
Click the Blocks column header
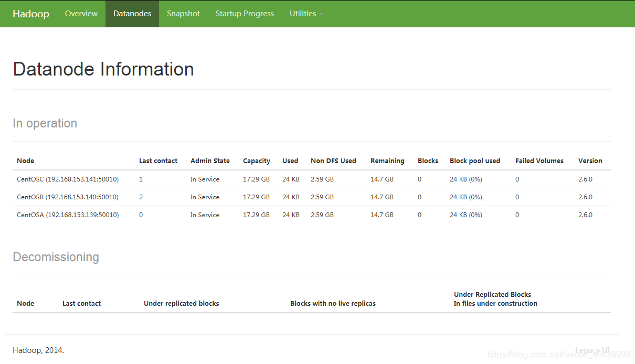[428, 161]
